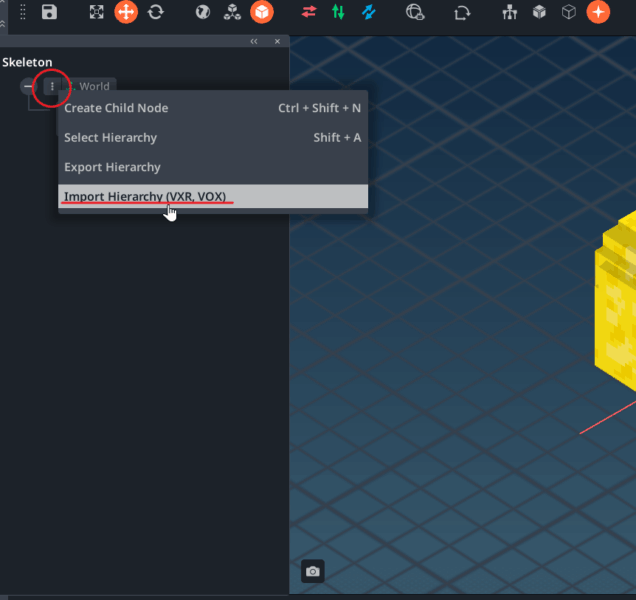Toggle the orange sparkle icon

click(598, 12)
